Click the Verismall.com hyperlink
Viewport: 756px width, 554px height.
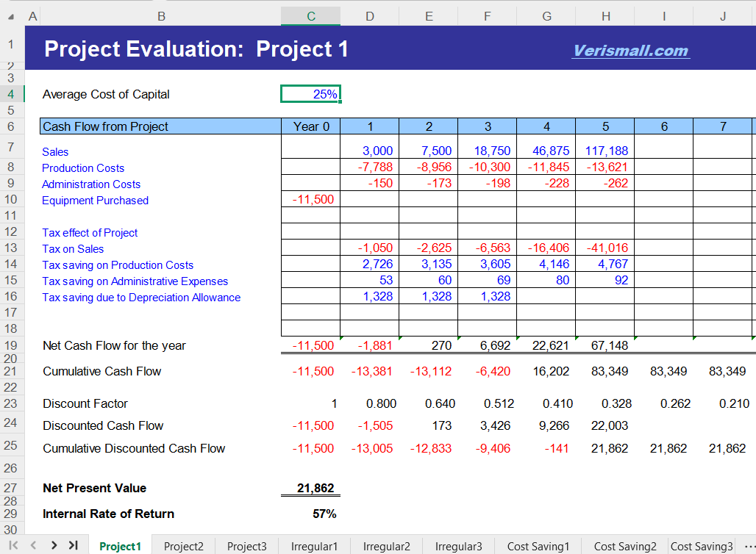(630, 51)
